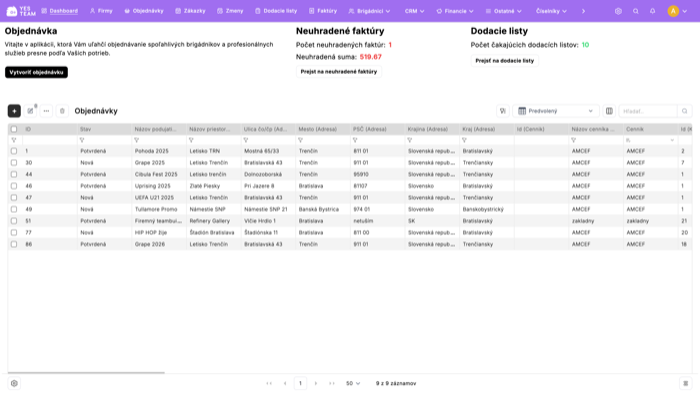Viewport: 700px width, 393px height.
Task: Open filter icon under Kraj (Adresa) column
Action: [464, 140]
